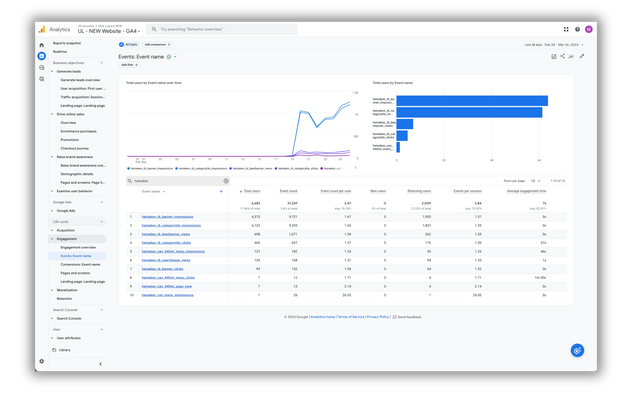The height and width of the screenshot is (393, 632).
Task: Click the Add comparison button
Action: (x=157, y=45)
